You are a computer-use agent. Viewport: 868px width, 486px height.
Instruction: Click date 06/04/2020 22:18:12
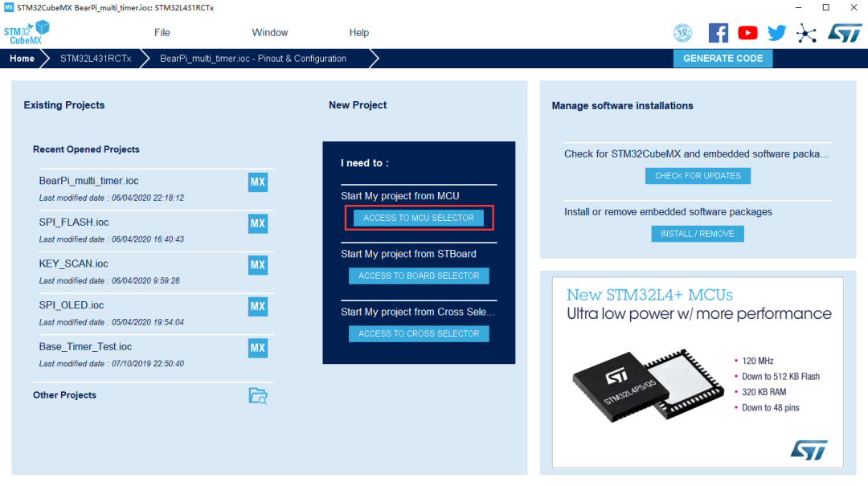coord(148,198)
